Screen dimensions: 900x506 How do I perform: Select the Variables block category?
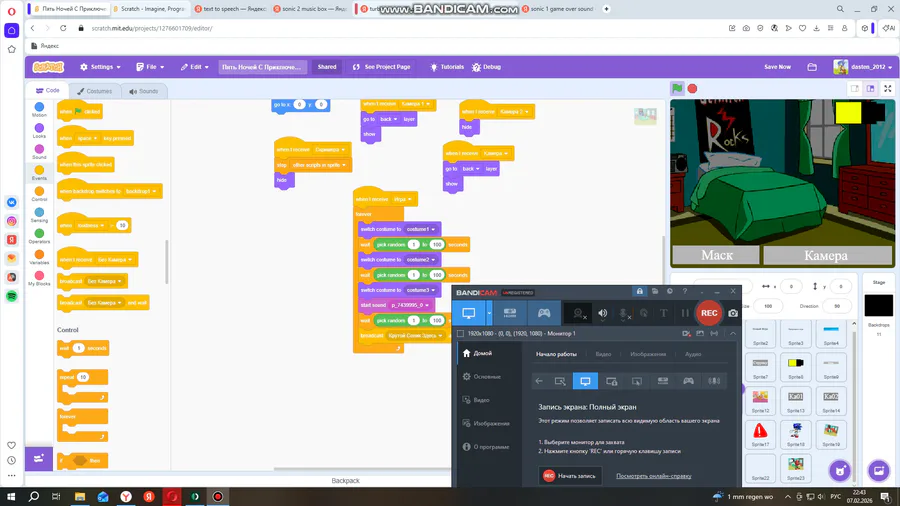[39, 257]
